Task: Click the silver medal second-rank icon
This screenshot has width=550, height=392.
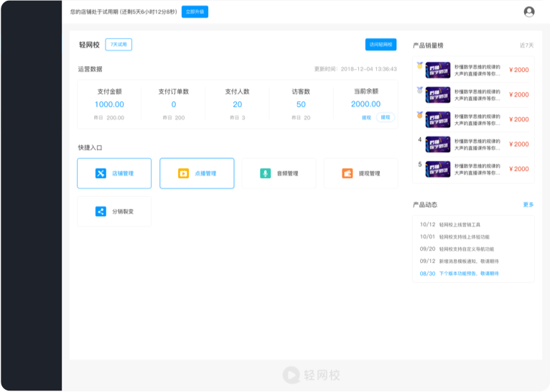Action: click(419, 90)
